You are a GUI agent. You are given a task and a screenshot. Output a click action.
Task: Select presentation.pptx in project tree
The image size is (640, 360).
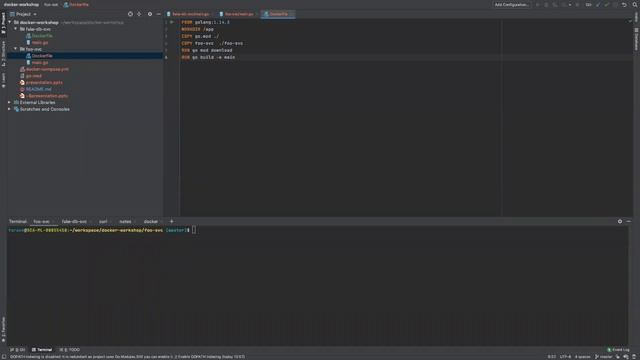pyautogui.click(x=44, y=82)
